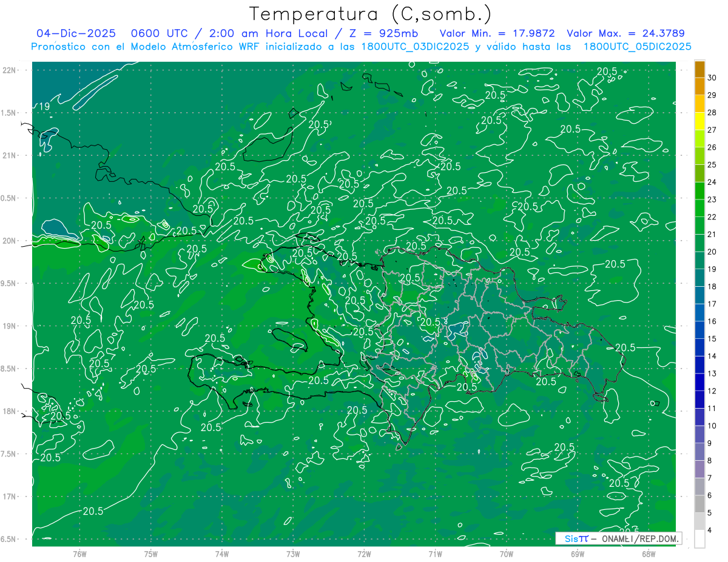
Task: Click the legend value "27"
Action: 712,130
